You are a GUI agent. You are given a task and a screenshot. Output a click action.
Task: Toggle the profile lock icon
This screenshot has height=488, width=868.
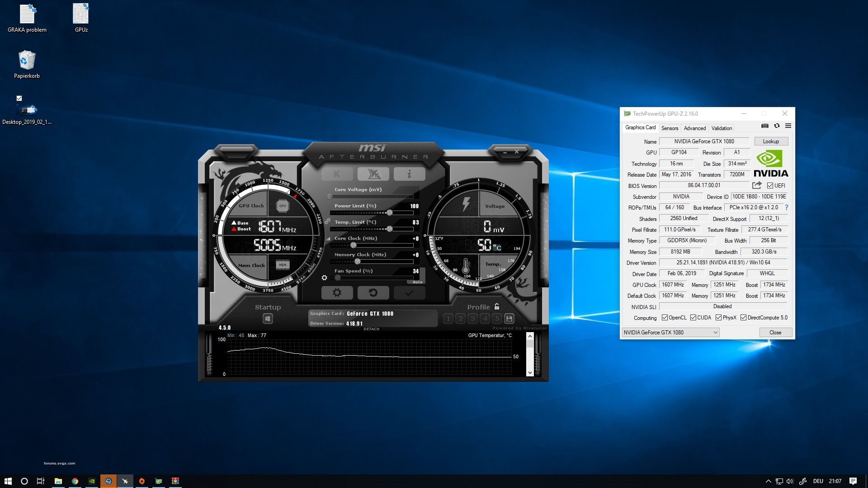pos(497,306)
